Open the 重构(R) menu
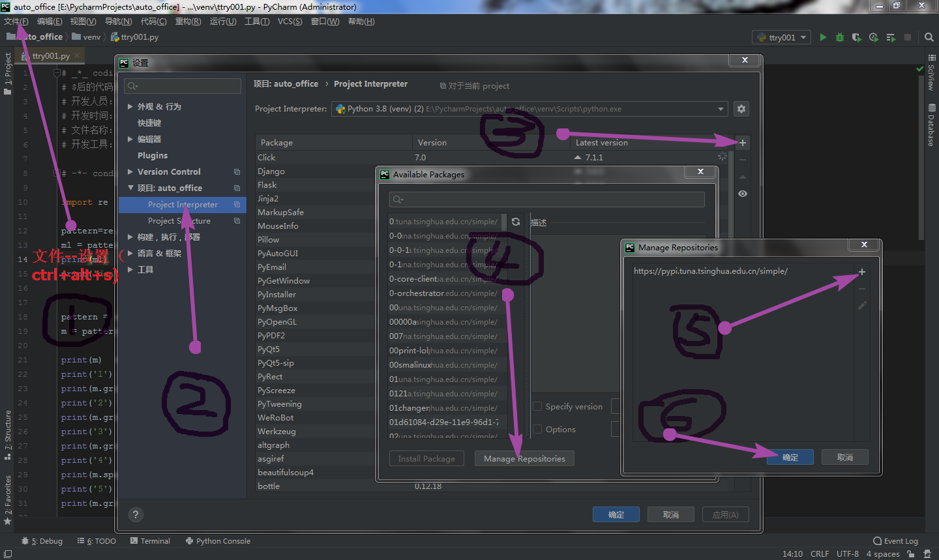939x560 pixels. 188,22
